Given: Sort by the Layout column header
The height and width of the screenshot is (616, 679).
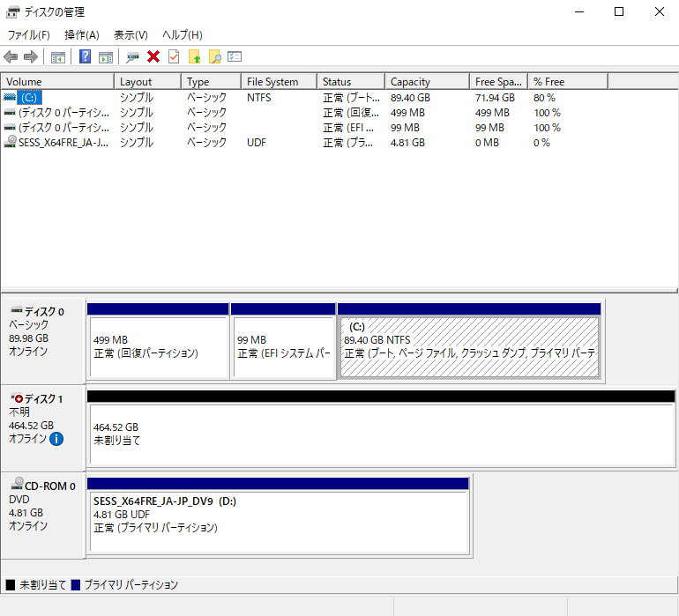Looking at the screenshot, I should 147,81.
